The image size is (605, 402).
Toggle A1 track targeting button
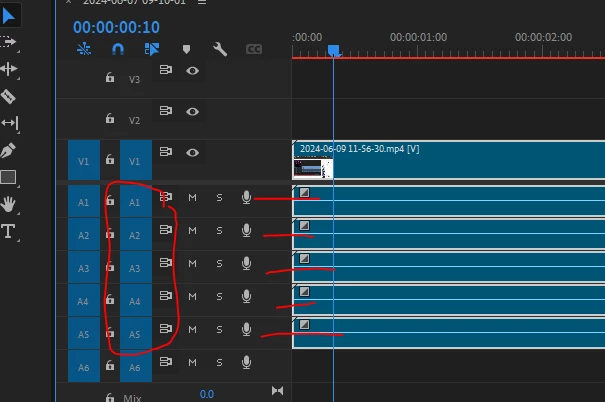(136, 201)
